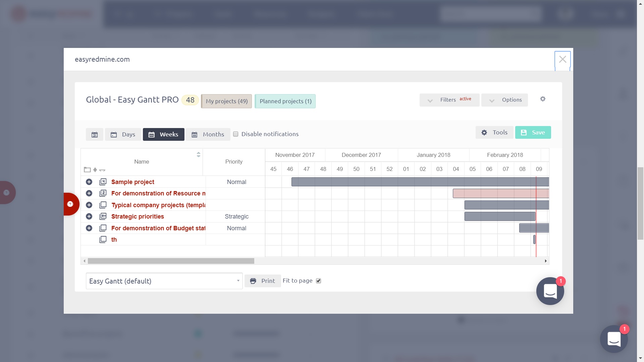Image resolution: width=644 pixels, height=362 pixels.
Task: Click the red help question-mark icon
Action: coord(70,204)
